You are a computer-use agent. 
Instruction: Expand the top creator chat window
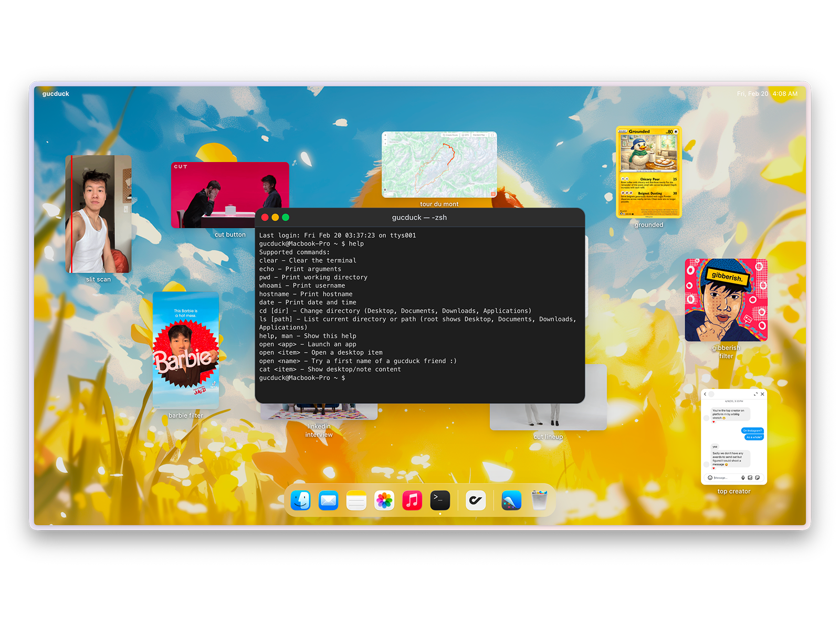pyautogui.click(x=756, y=394)
